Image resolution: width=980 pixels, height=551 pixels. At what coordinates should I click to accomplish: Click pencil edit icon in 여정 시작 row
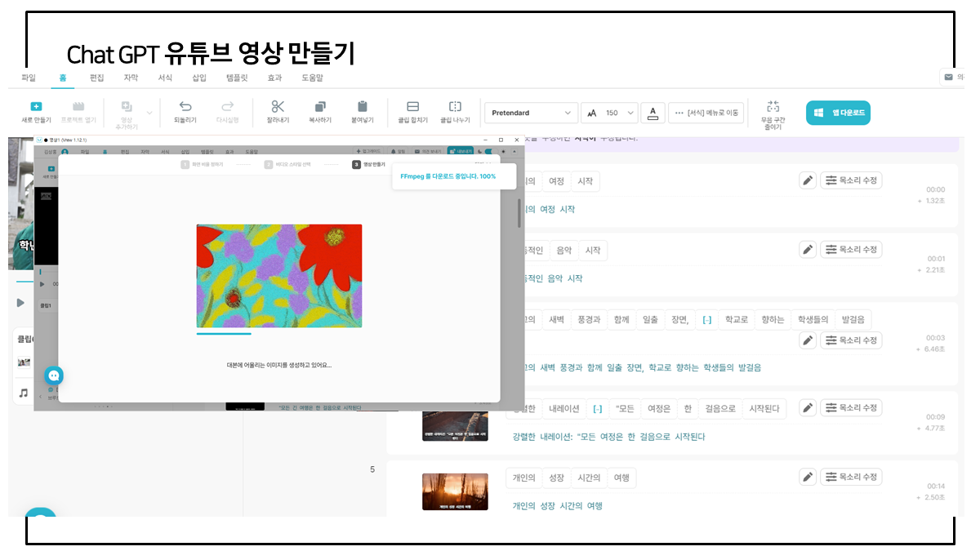point(808,180)
